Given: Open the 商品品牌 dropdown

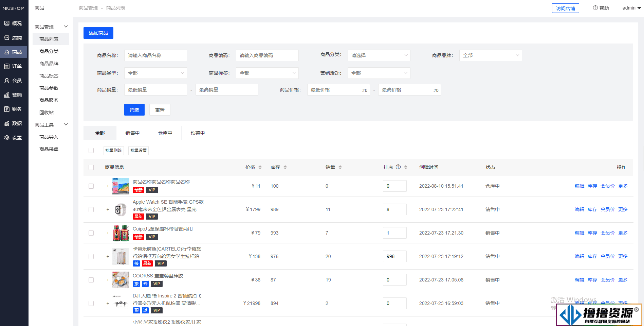Looking at the screenshot, I should (491, 55).
